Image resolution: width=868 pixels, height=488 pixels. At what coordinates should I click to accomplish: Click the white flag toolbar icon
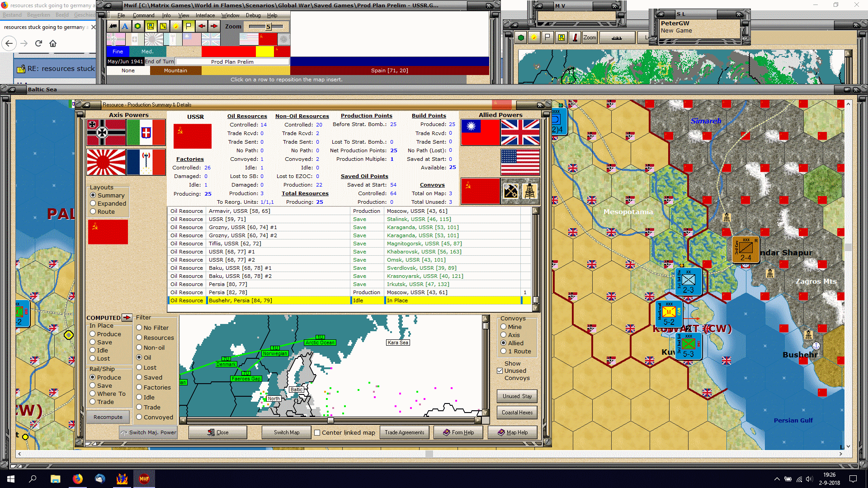pyautogui.click(x=189, y=26)
